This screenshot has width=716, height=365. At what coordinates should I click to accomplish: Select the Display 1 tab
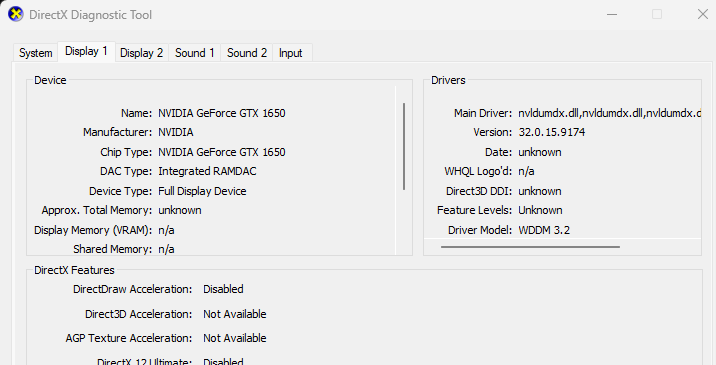tap(86, 51)
